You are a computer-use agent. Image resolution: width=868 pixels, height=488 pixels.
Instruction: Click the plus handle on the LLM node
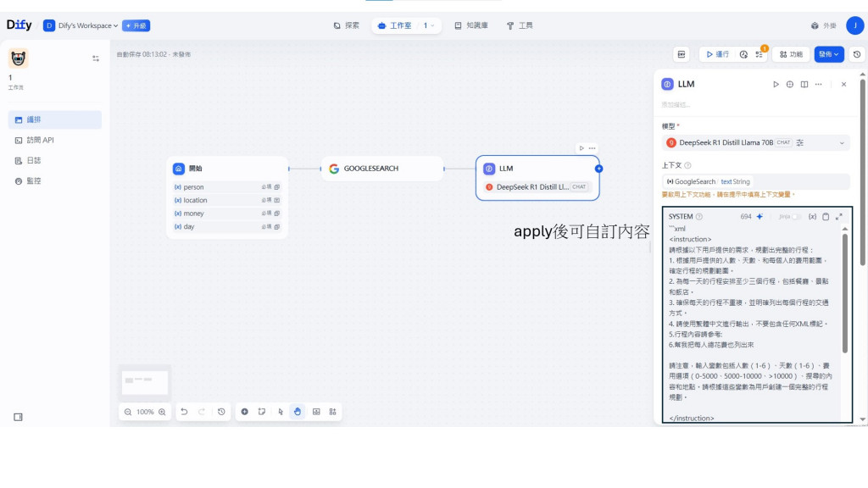[599, 169]
